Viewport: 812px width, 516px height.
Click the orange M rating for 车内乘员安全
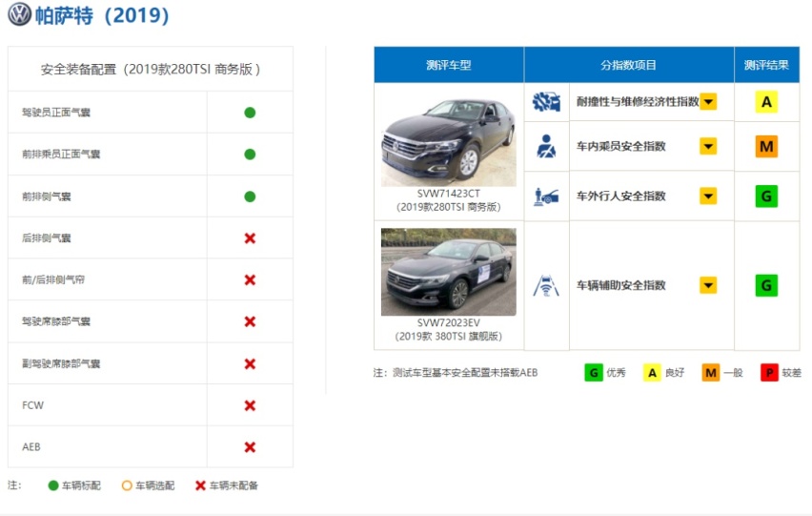point(766,146)
